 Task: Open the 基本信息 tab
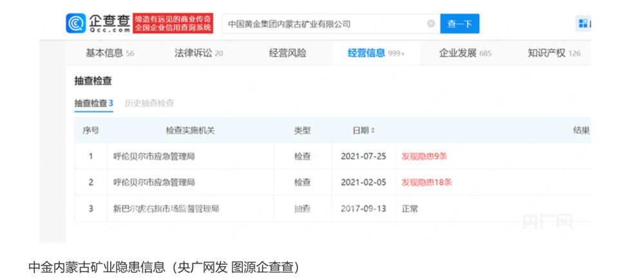point(109,53)
